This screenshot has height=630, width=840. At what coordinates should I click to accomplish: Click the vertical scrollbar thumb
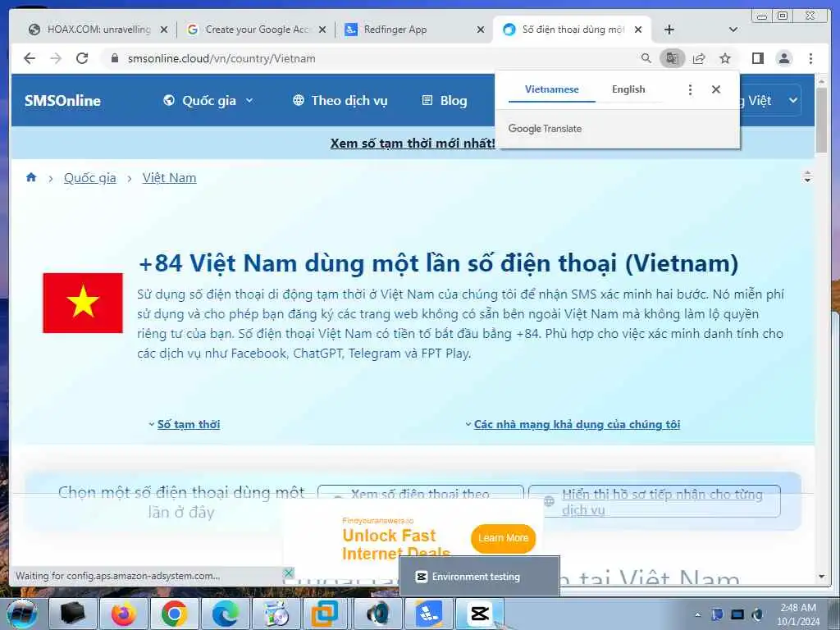[821, 120]
